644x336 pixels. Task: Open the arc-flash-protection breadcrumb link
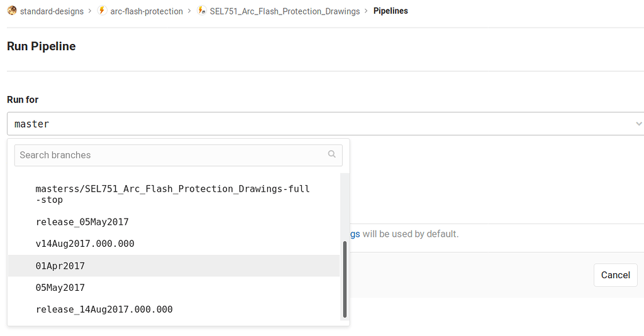(x=147, y=11)
